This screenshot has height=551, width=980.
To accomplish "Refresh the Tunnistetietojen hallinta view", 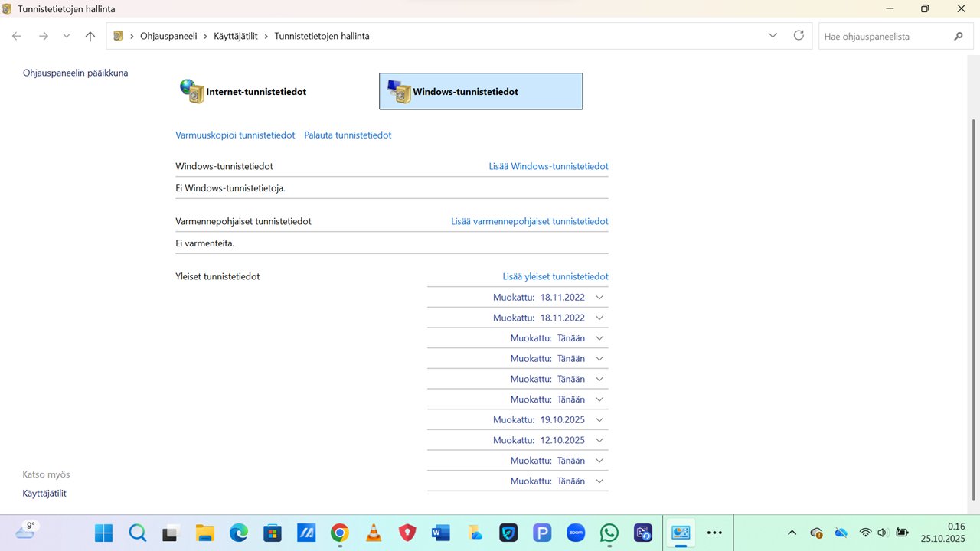I will (x=799, y=36).
